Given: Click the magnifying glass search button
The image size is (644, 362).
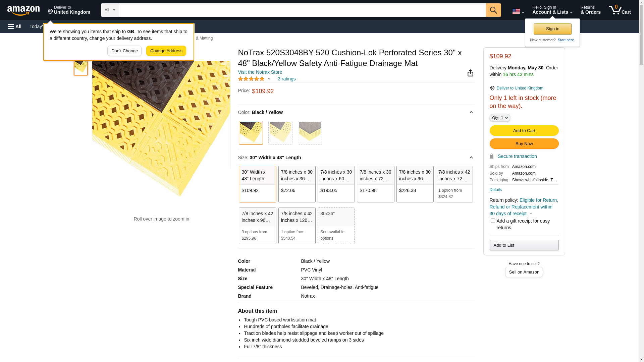Looking at the screenshot, I should tap(493, 10).
